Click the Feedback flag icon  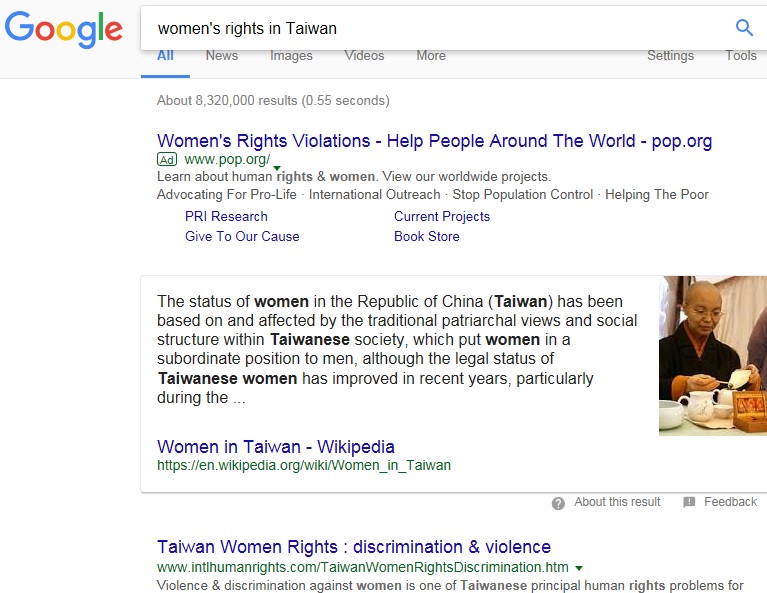point(689,502)
